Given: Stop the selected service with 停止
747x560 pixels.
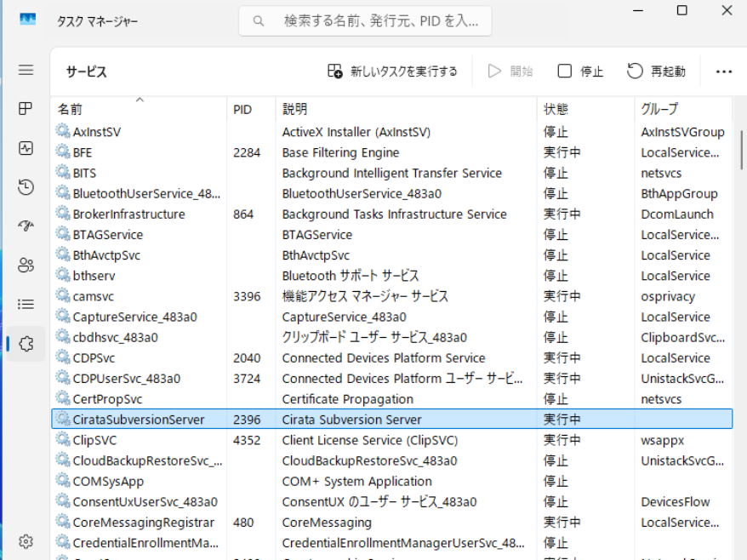Looking at the screenshot, I should [580, 71].
